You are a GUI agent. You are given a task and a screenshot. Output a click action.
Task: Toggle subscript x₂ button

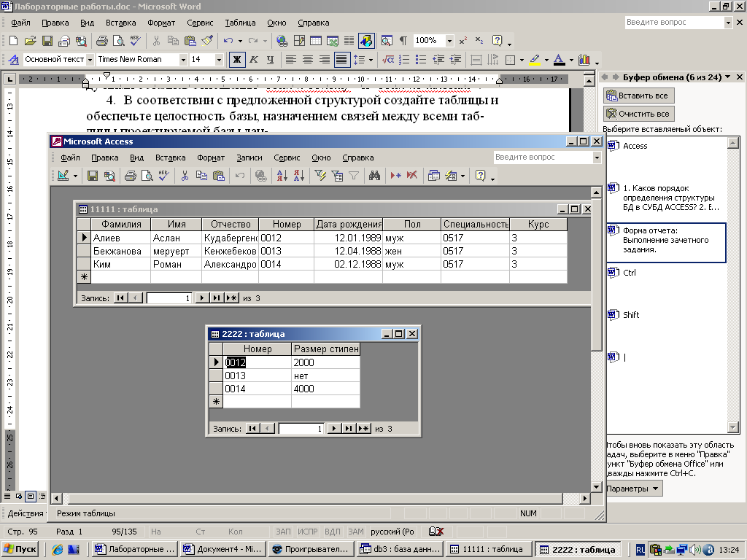tap(479, 41)
